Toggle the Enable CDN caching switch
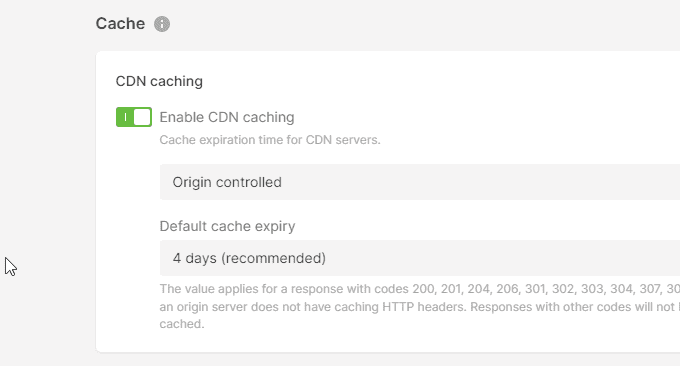680x366 pixels. (x=134, y=117)
